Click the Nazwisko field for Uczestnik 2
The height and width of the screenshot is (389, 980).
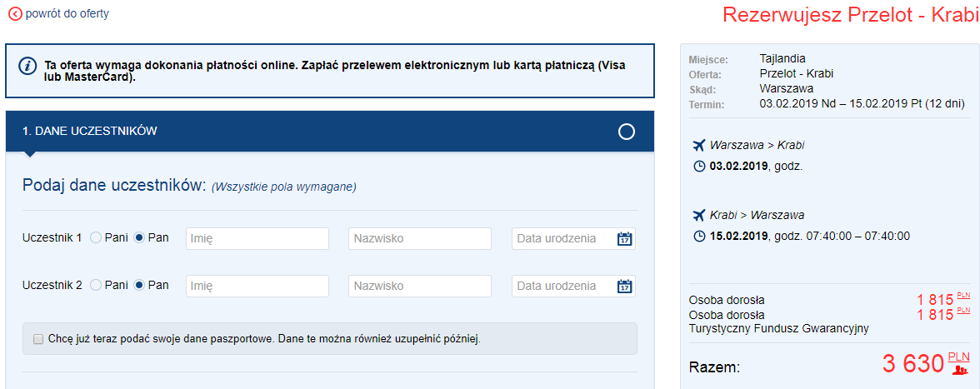click(420, 287)
